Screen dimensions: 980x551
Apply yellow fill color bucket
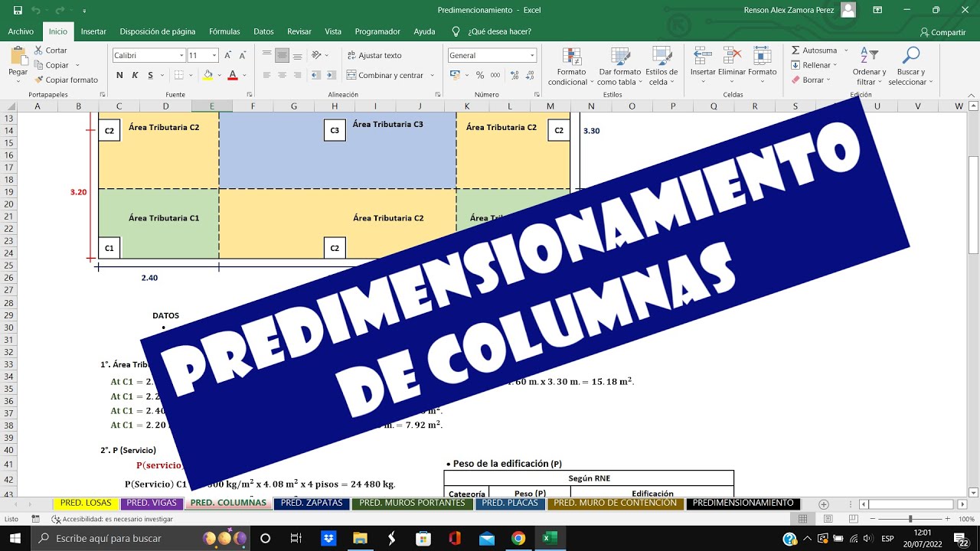(207, 75)
